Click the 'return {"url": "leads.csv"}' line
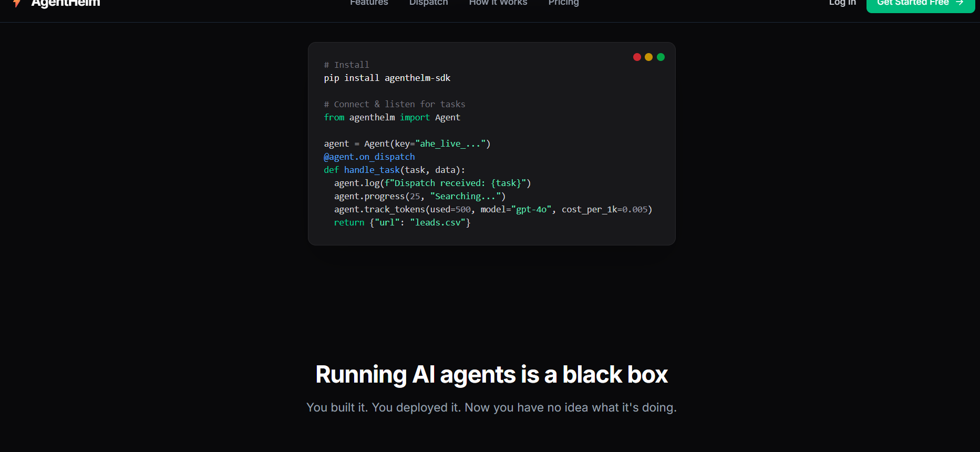The height and width of the screenshot is (452, 980). coord(402,222)
